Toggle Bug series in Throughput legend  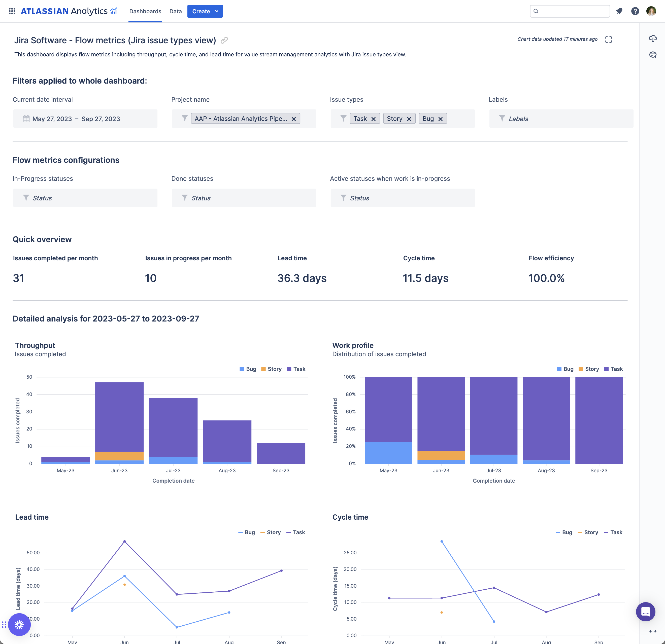(x=248, y=369)
